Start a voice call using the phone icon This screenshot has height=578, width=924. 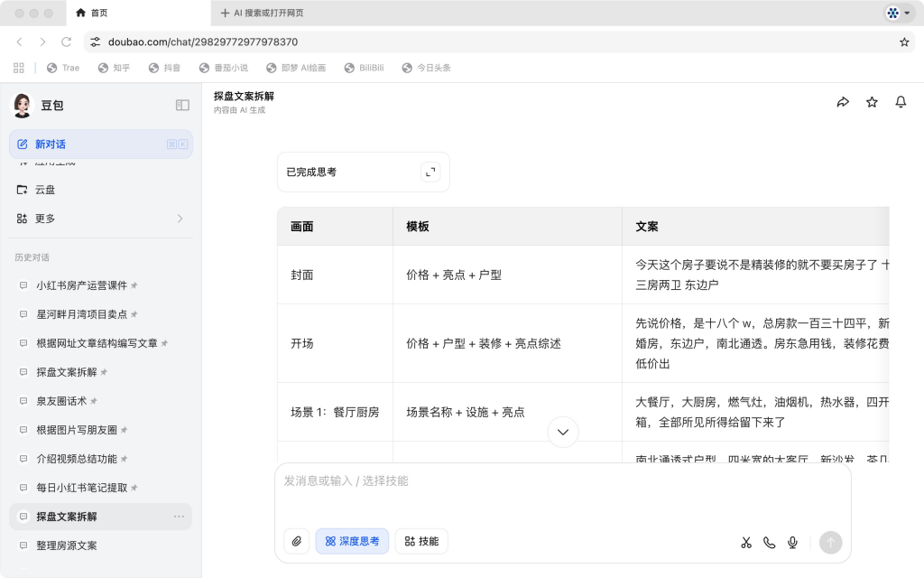[x=769, y=542]
